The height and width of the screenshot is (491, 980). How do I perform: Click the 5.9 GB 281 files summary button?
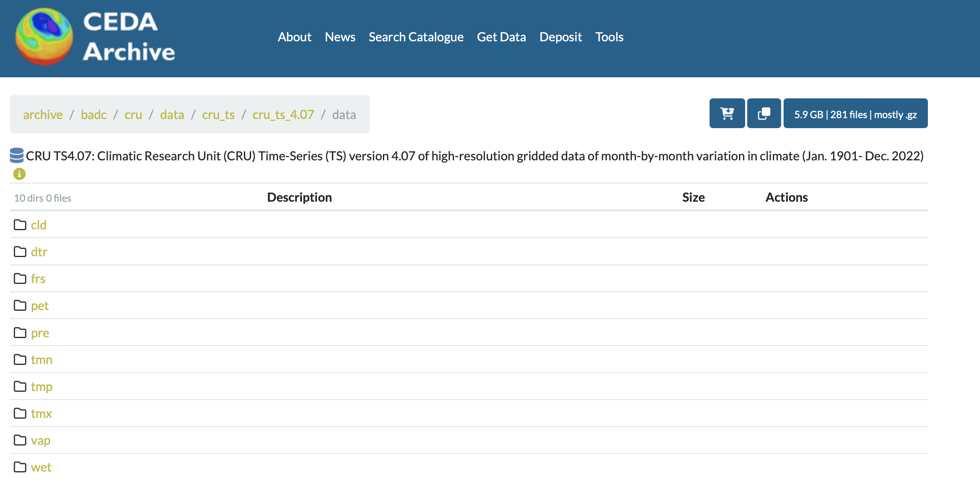[x=855, y=114]
